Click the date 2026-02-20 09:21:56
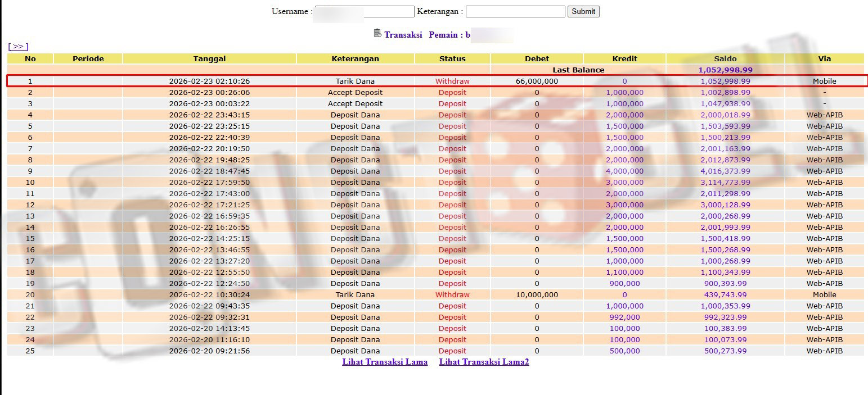The height and width of the screenshot is (395, 868). pyautogui.click(x=209, y=351)
